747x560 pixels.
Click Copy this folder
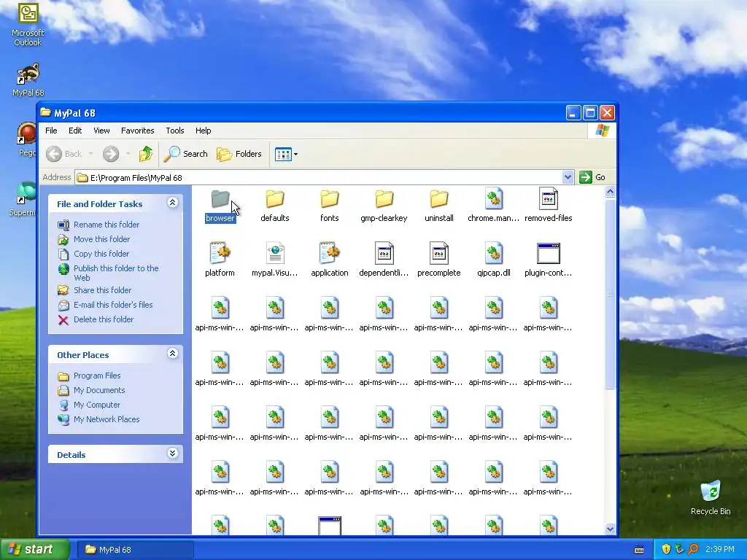pyautogui.click(x=93, y=254)
